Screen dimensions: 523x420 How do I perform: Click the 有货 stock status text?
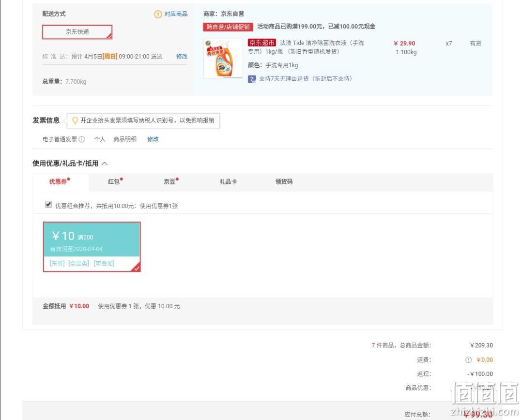tap(476, 44)
